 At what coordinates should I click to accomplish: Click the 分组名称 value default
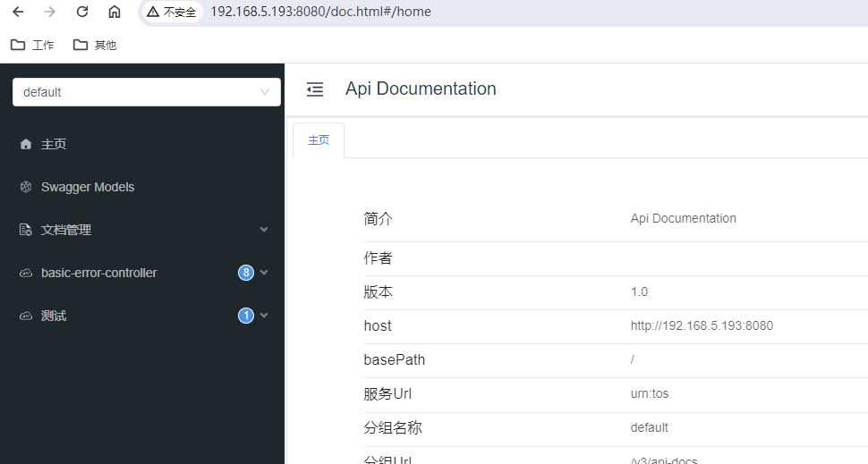tap(649, 427)
